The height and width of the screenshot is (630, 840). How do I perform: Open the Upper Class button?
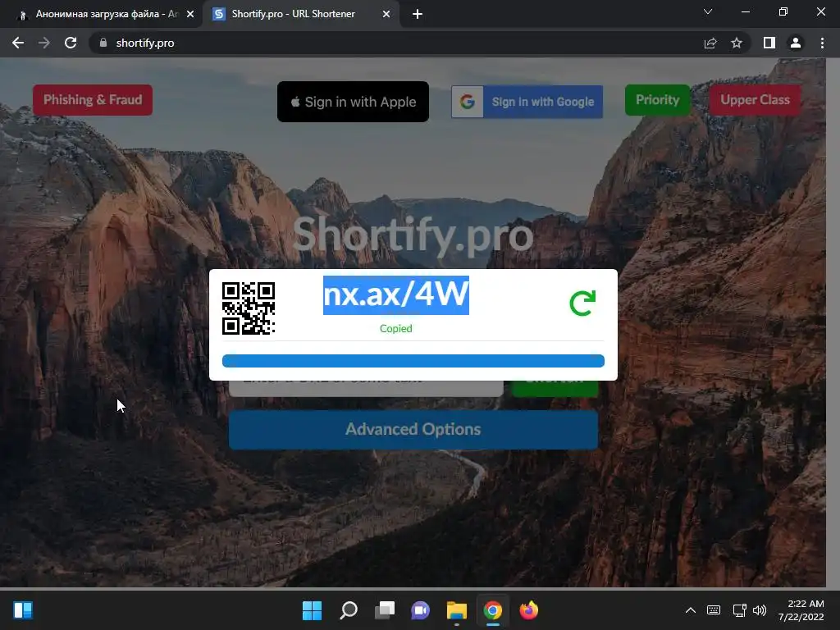(755, 99)
